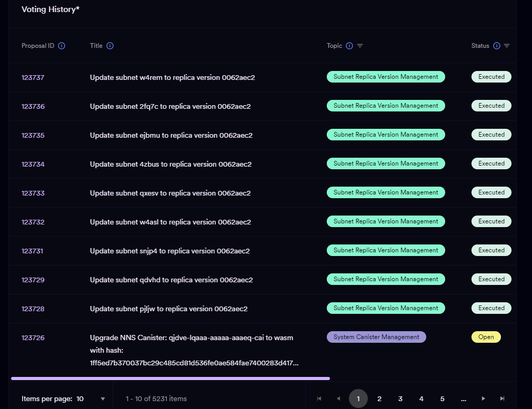Open the Status column filter icon
The height and width of the screenshot is (409, 532).
click(x=507, y=46)
